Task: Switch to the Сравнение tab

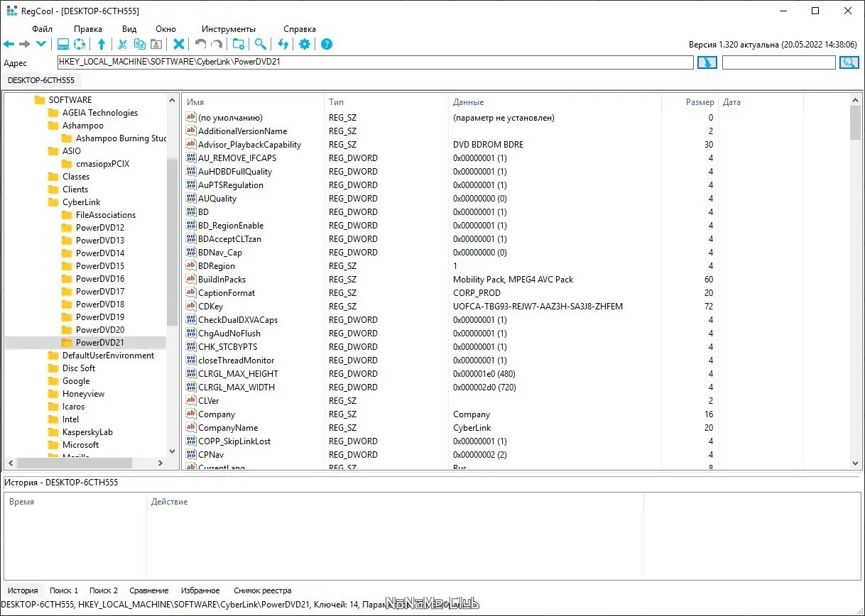Action: click(x=149, y=590)
